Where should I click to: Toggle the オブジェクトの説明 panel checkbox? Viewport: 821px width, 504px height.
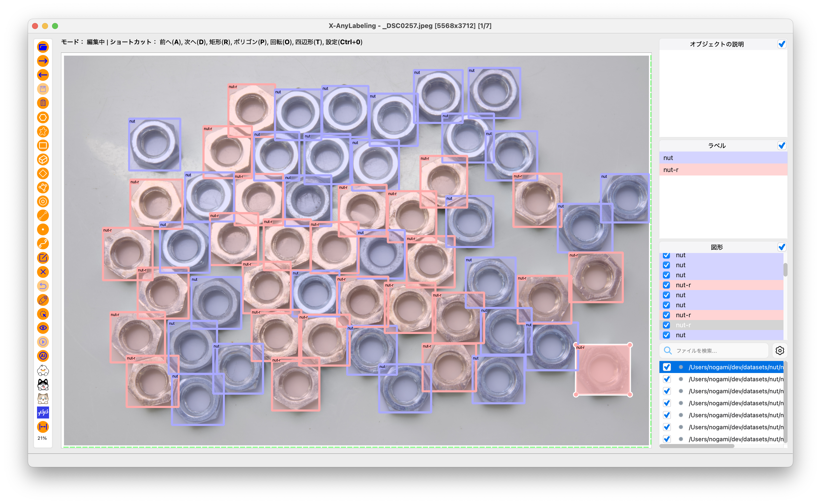(x=782, y=44)
